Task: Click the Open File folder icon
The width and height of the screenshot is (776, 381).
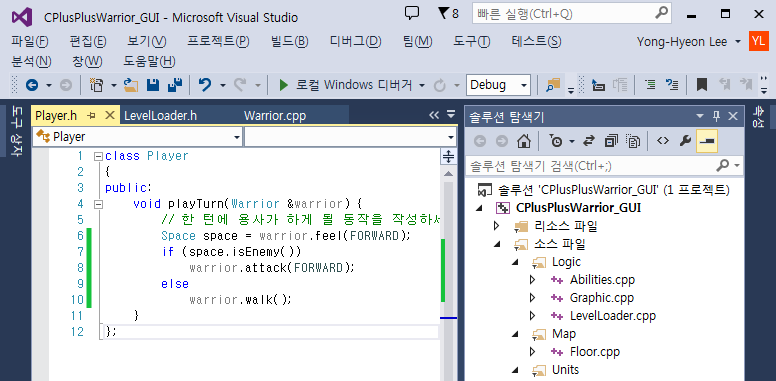Action: [x=131, y=85]
